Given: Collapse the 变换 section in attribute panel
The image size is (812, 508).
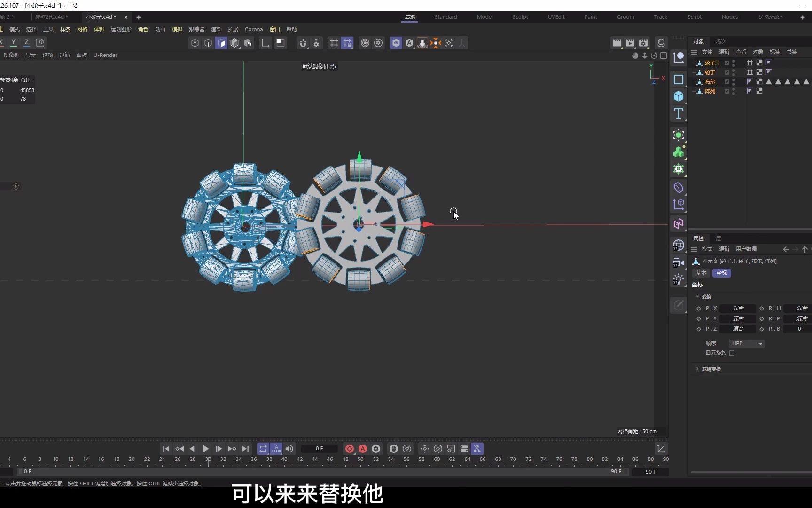Looking at the screenshot, I should (697, 296).
